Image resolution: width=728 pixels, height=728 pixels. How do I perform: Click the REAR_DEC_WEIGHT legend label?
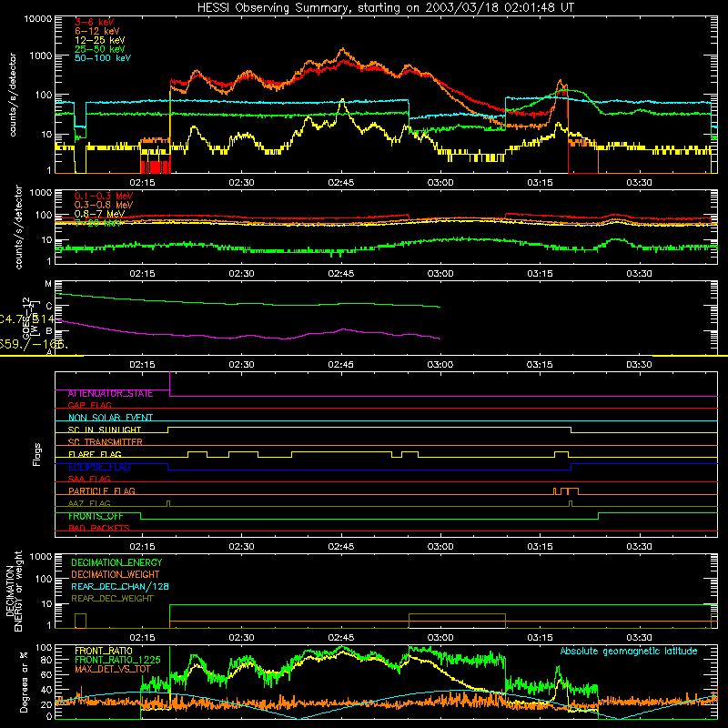(112, 599)
